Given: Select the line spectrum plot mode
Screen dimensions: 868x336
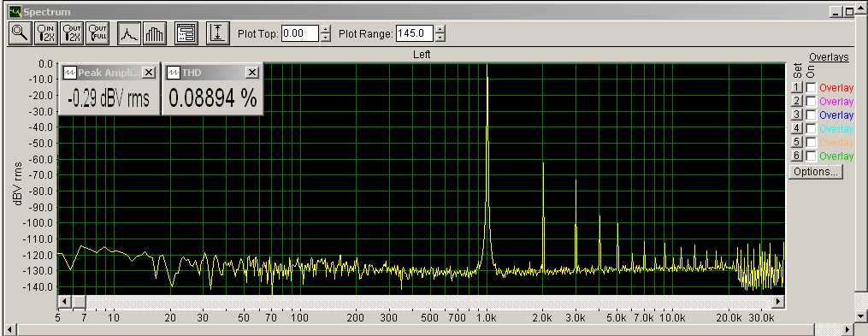Looking at the screenshot, I should pyautogui.click(x=129, y=33).
